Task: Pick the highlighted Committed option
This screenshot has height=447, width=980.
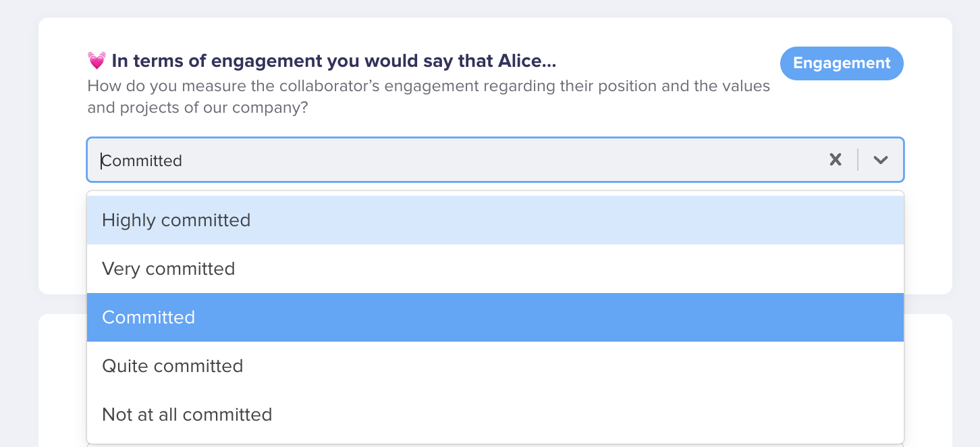Action: [495, 317]
